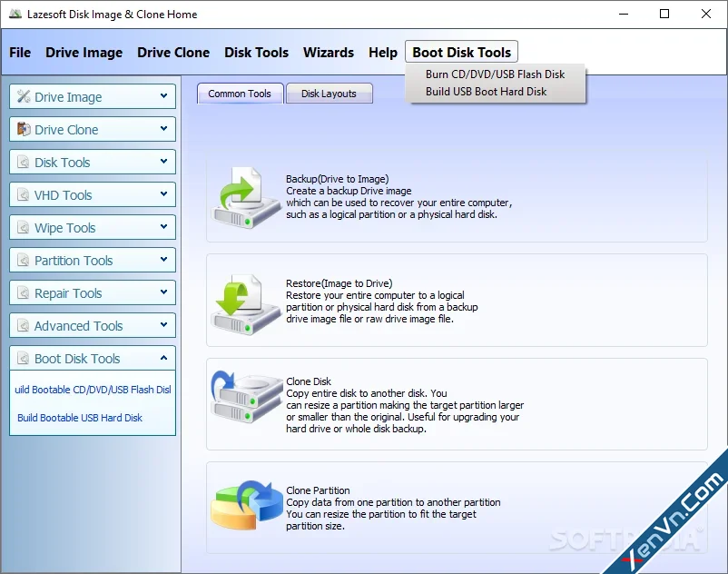Image resolution: width=728 pixels, height=574 pixels.
Task: Click the Clone Disk stacked drives icon
Action: coord(247,397)
